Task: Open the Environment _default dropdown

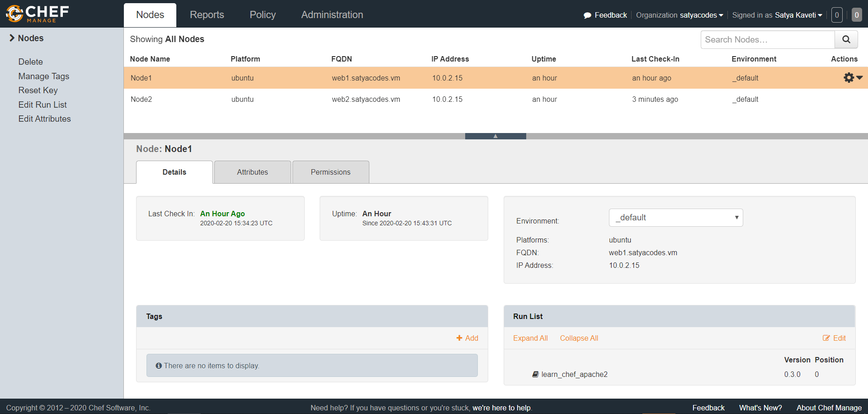Action: [x=675, y=218]
